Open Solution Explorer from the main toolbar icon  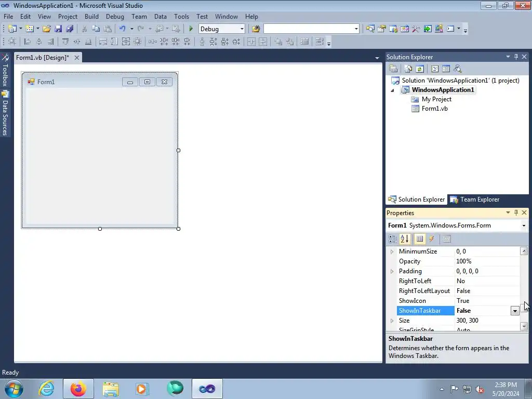[x=370, y=29]
